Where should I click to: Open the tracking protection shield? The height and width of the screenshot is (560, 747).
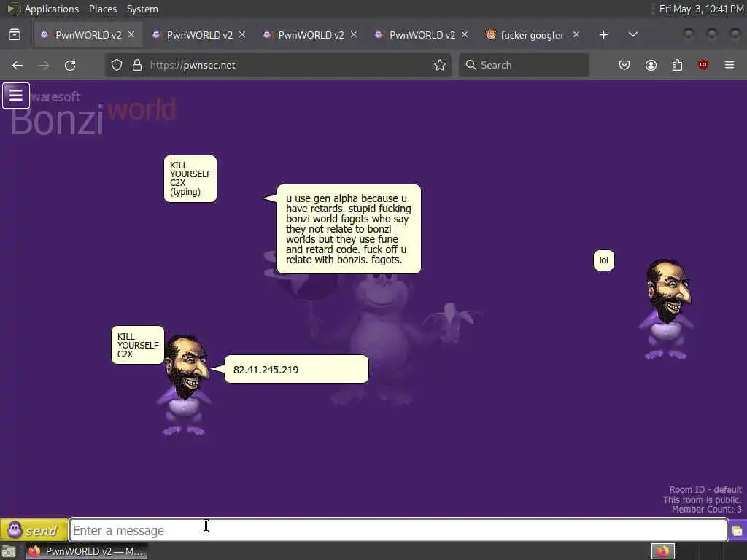click(117, 65)
